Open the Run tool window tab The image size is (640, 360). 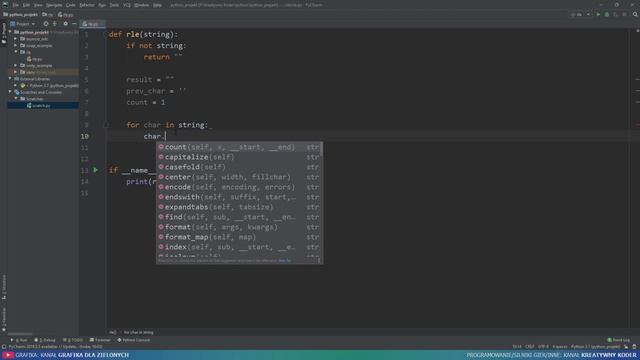click(19, 340)
